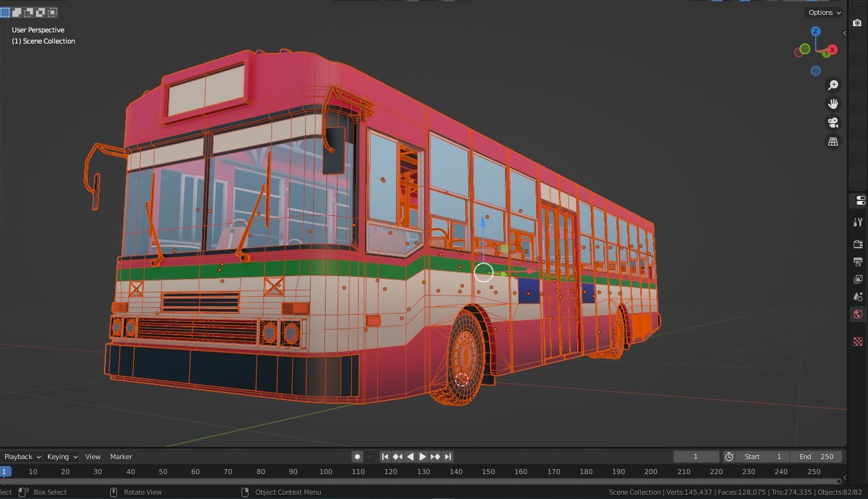
Task: Open the Scene properties tab
Action: click(x=857, y=297)
